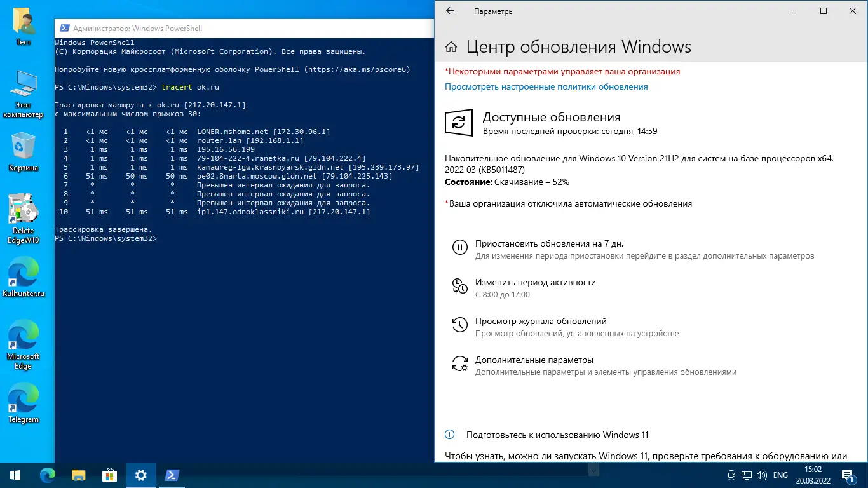The width and height of the screenshot is (868, 488).
Task: Open Microsoft Store from the taskbar
Action: pos(110,475)
